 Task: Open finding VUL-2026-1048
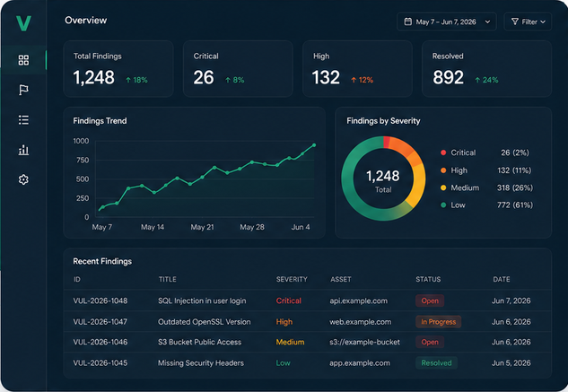(100, 301)
